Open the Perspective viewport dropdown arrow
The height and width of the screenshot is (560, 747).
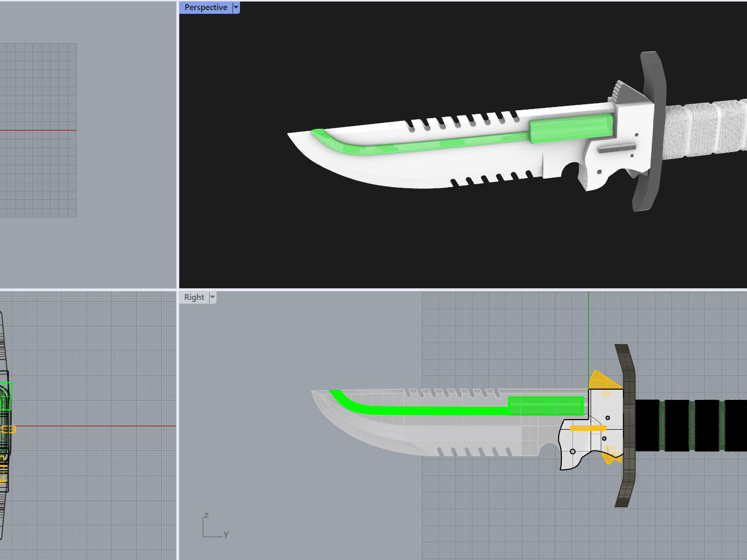236,7
